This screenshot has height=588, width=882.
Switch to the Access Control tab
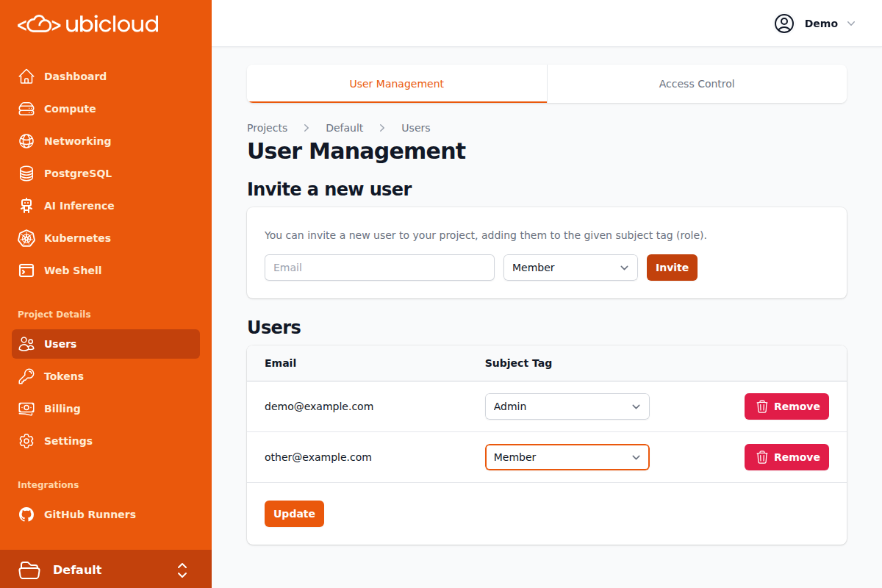[x=697, y=84]
